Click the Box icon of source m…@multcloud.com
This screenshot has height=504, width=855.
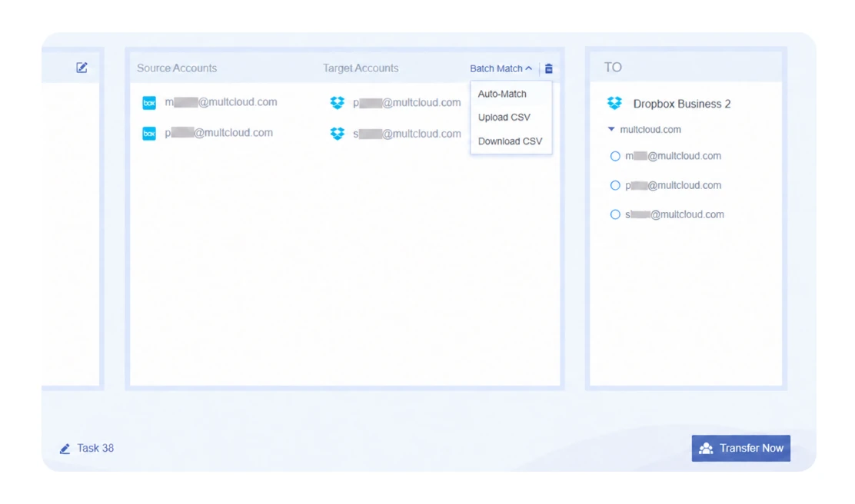(x=149, y=102)
